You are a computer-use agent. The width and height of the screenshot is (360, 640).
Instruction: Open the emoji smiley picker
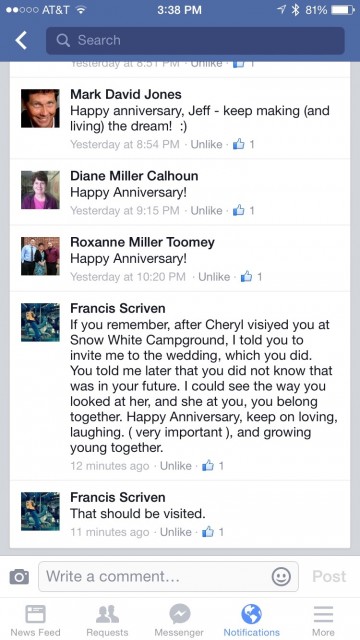point(281,577)
